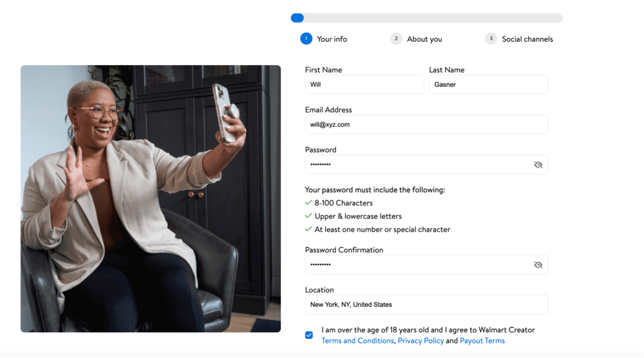This screenshot has width=644, height=358.
Task: Open the Terms and Conditions link
Action: [357, 340]
